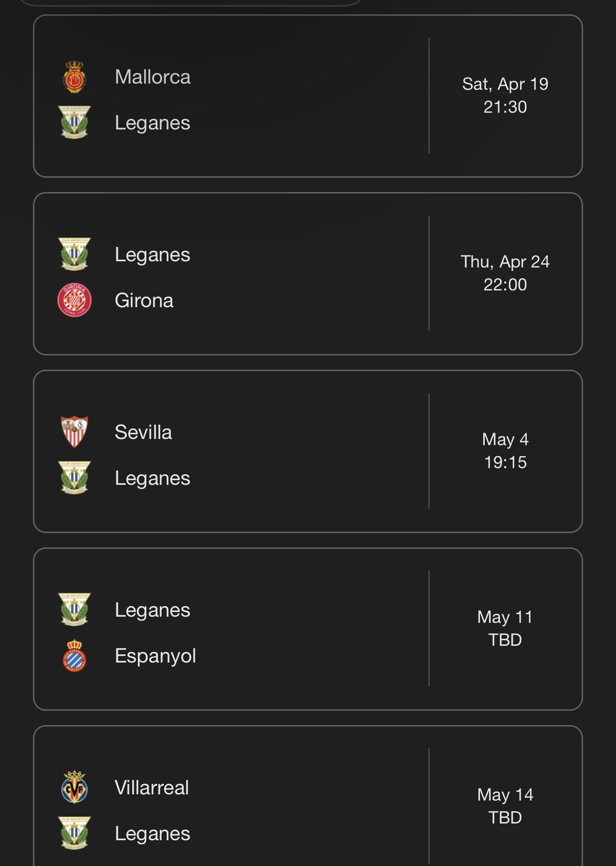
Task: Click the May 4 19:15 match time
Action: click(x=505, y=451)
